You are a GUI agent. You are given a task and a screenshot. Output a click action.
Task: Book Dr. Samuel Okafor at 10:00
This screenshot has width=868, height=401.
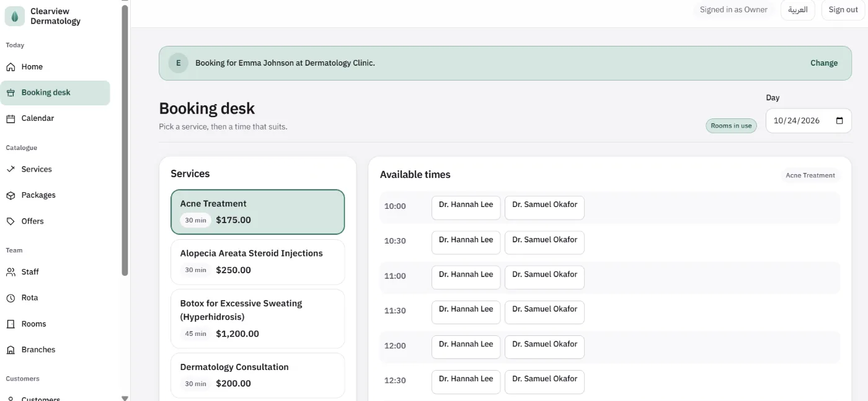point(544,208)
